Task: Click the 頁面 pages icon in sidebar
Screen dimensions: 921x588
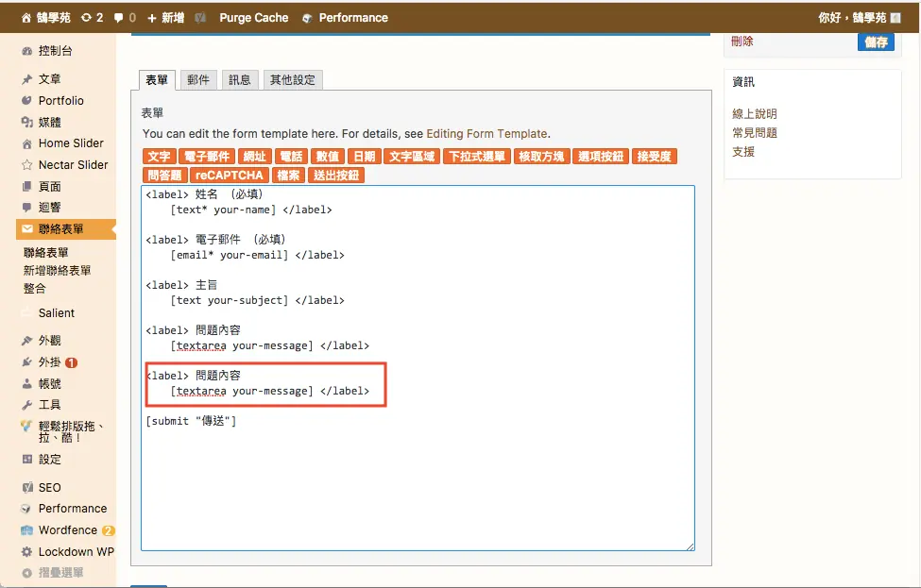Action: [x=27, y=187]
